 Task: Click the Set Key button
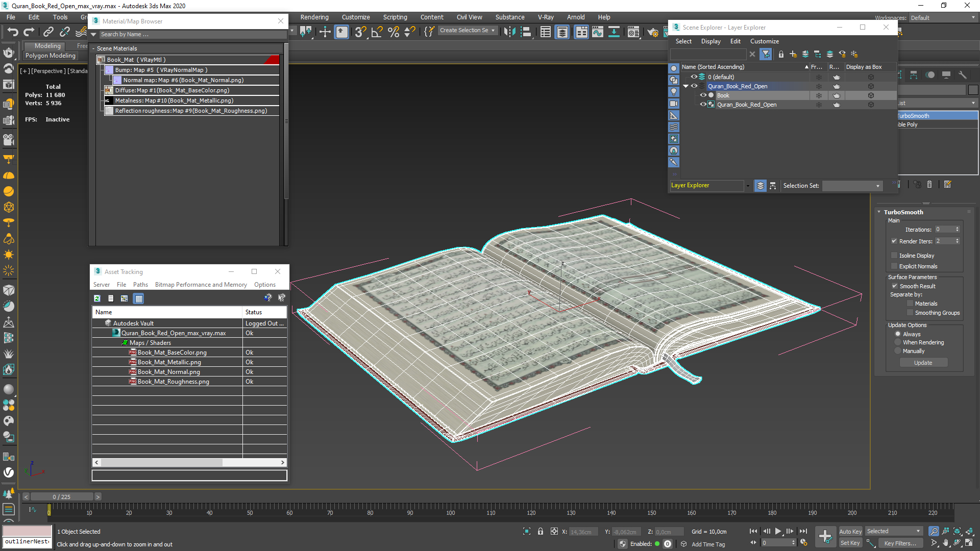click(850, 543)
